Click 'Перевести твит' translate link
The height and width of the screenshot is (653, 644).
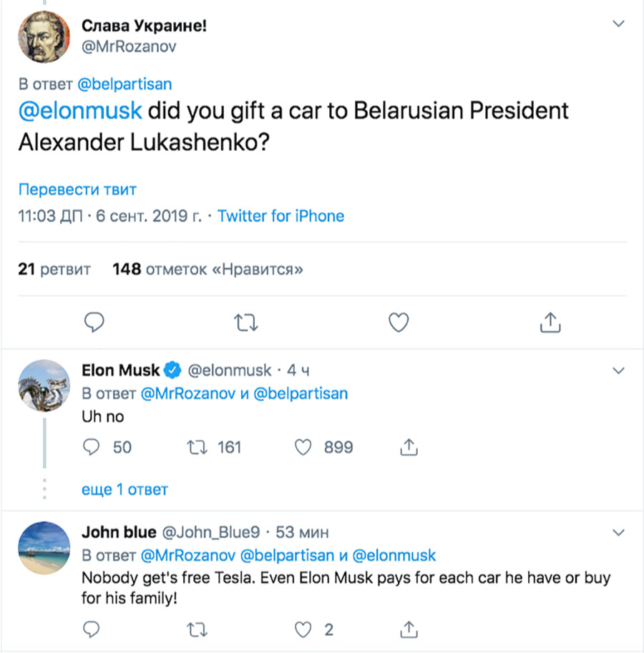77,190
